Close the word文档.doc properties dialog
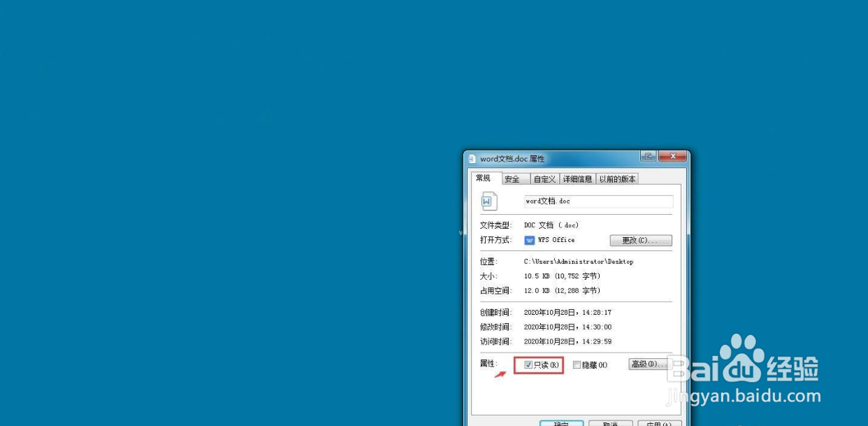Viewport: 868px width, 426px height. tap(672, 157)
